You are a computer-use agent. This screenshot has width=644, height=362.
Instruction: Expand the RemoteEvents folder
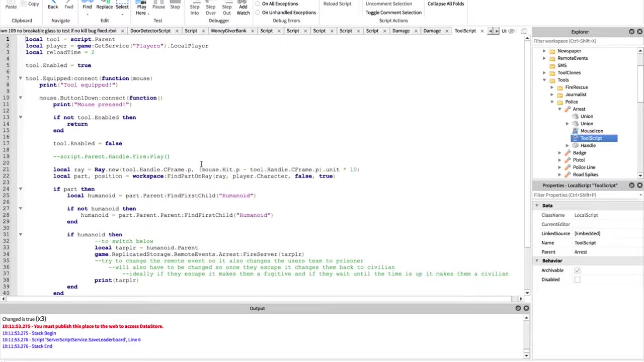click(544, 58)
